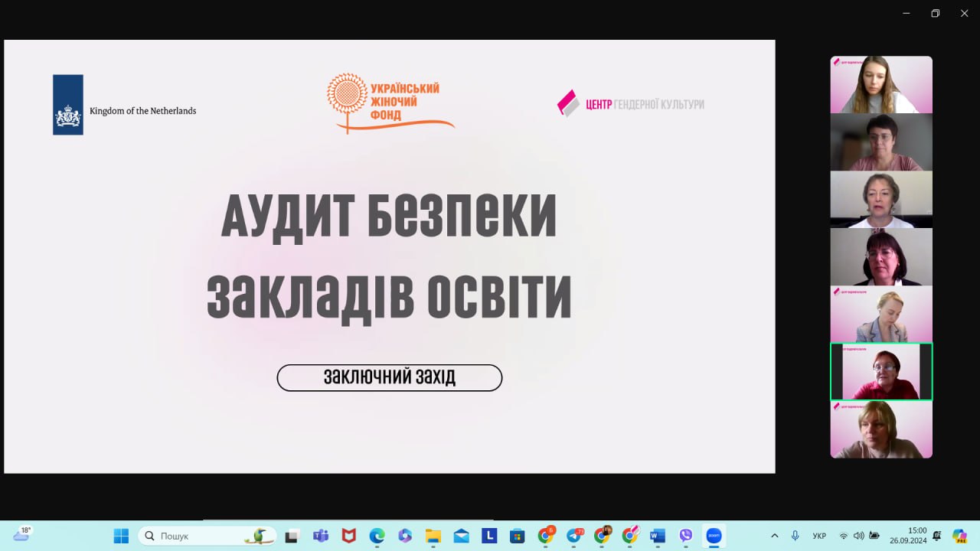980x551 pixels.
Task: Open Google Chrome with notification badge 6
Action: tap(545, 536)
